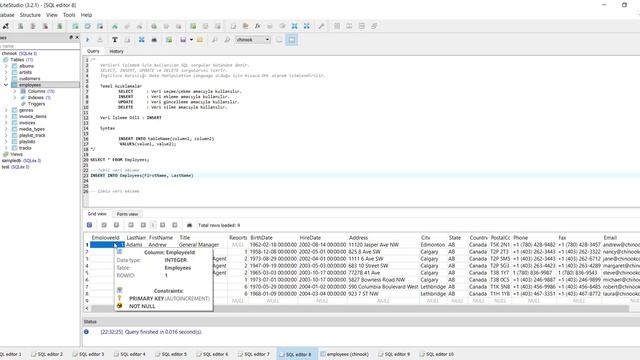Screen dimensions: 640x360
Task: Click the Create view icon
Action: pyautogui.click(x=193, y=26)
